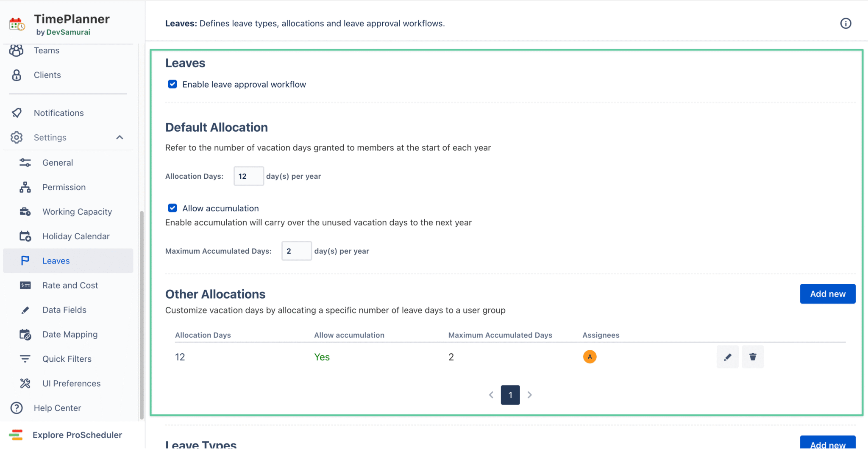Click the Leaves flag icon
Screen dimensions: 868x449
[x=25, y=261]
